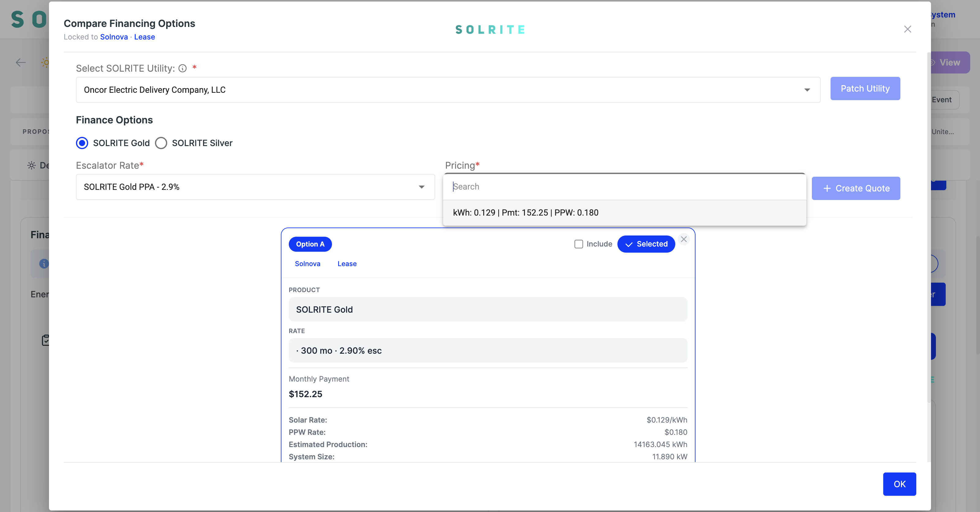Viewport: 980px width, 512px height.
Task: Click the back arrow in background page
Action: 21,62
